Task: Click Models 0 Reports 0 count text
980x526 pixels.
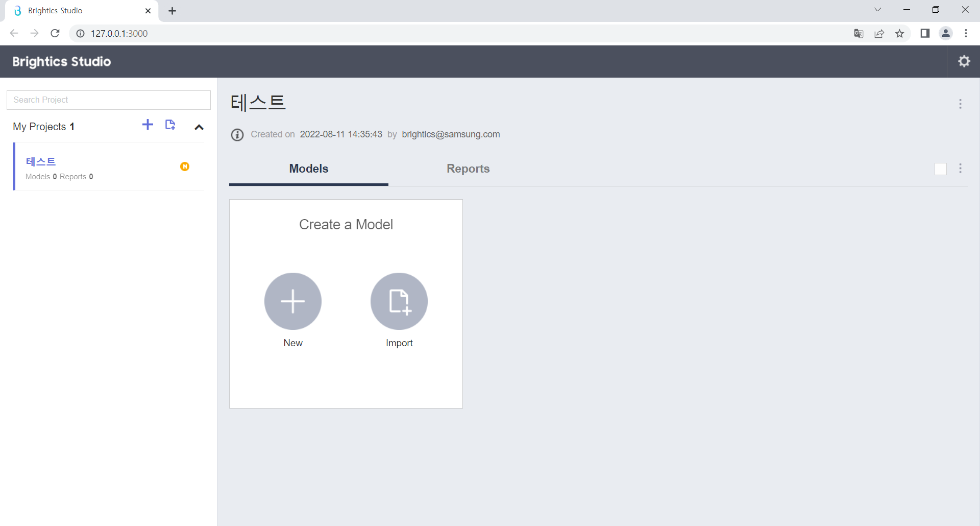Action: coord(59,177)
